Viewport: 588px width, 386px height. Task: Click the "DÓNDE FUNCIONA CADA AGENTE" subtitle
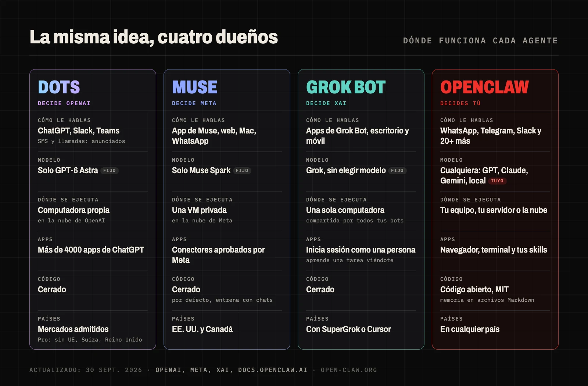(480, 41)
